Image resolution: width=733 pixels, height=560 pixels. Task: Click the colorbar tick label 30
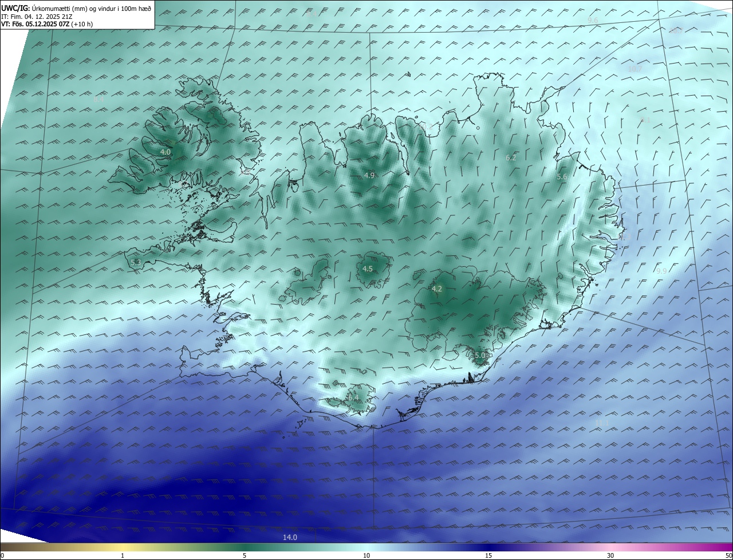[x=610, y=555]
